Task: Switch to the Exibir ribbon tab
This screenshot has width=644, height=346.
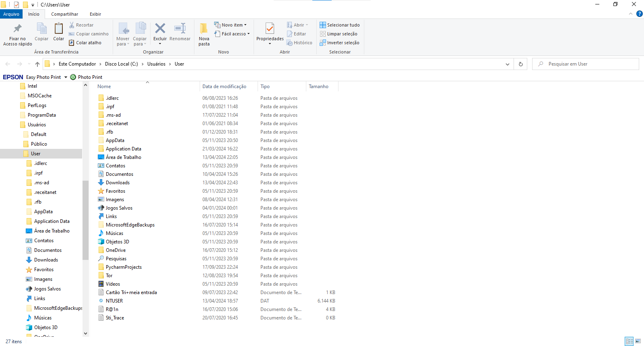Action: pos(95,14)
